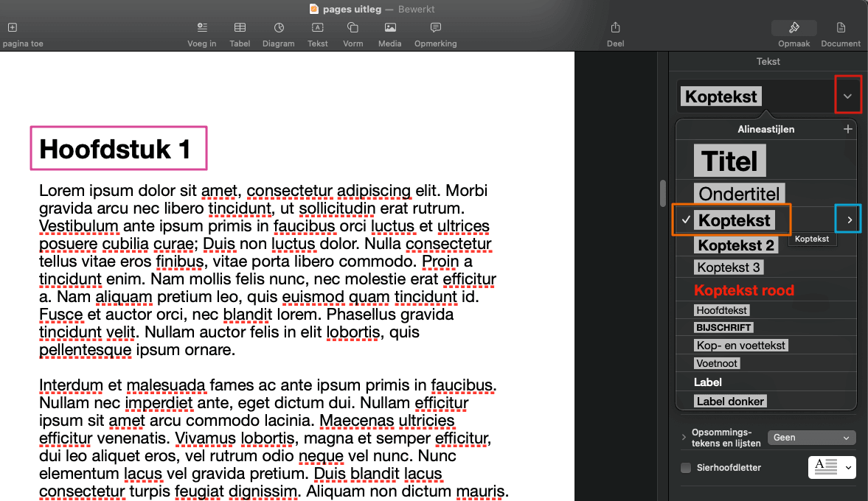Click the Koptekst current style name

point(721,97)
